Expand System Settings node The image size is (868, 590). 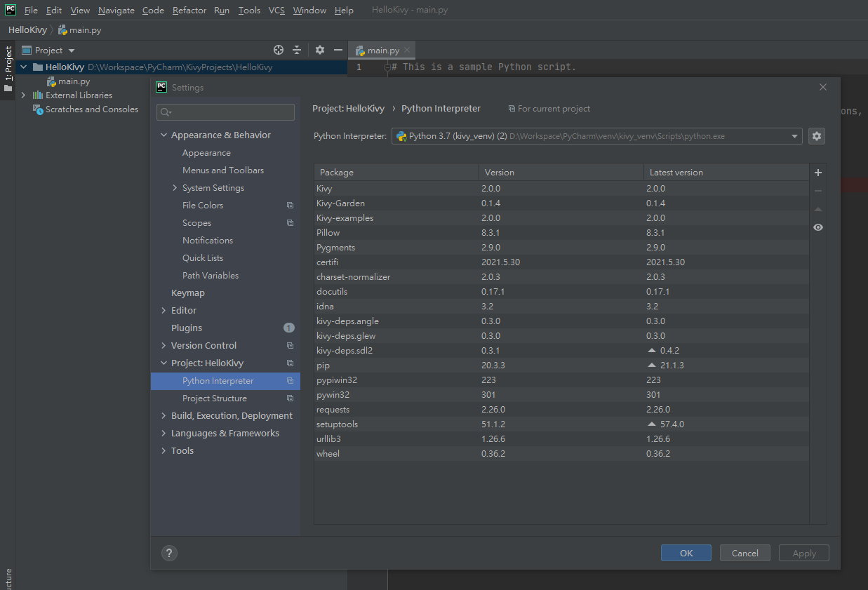click(x=175, y=188)
